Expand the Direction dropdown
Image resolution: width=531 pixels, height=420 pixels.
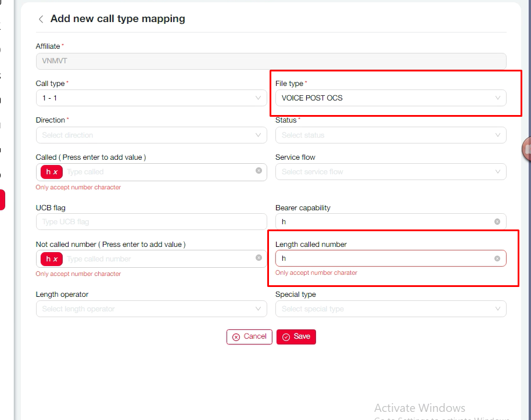[151, 135]
